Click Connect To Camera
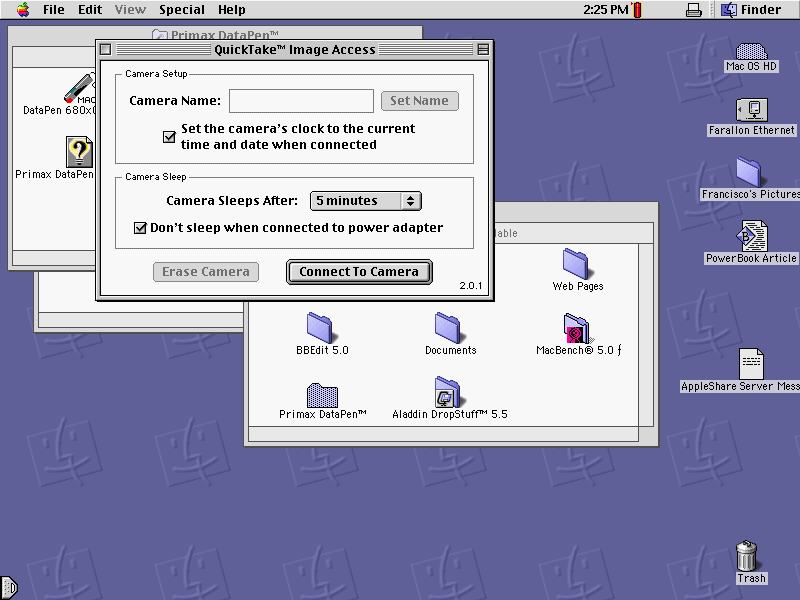 [359, 272]
